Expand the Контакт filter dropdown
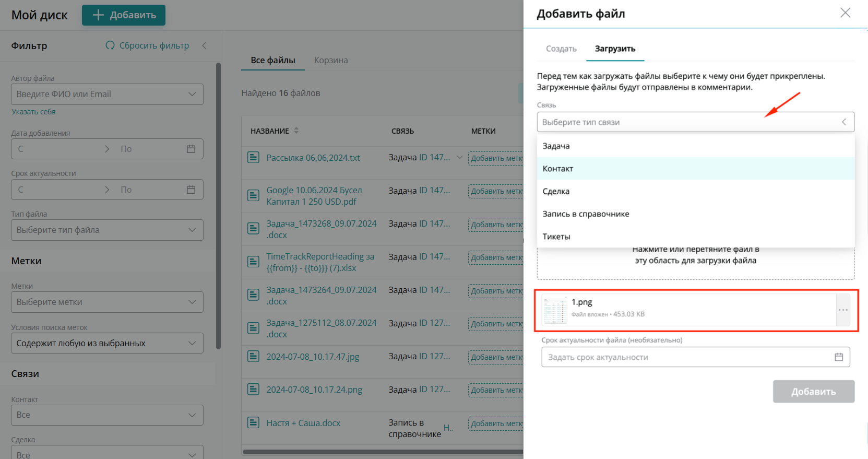The width and height of the screenshot is (868, 459). tap(192, 415)
